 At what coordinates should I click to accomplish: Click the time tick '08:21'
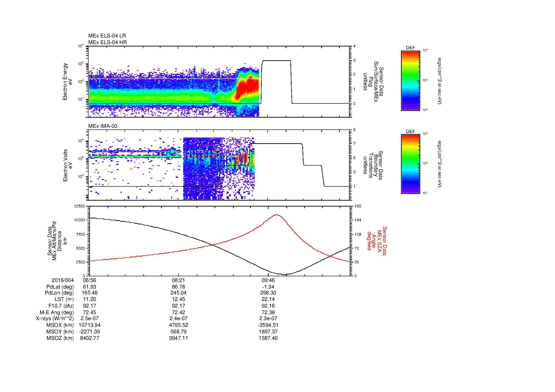pyautogui.click(x=179, y=280)
